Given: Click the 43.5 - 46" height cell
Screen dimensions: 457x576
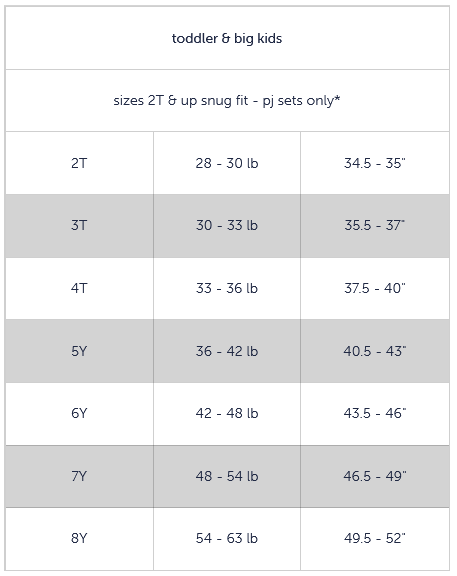Looking at the screenshot, I should point(375,414).
